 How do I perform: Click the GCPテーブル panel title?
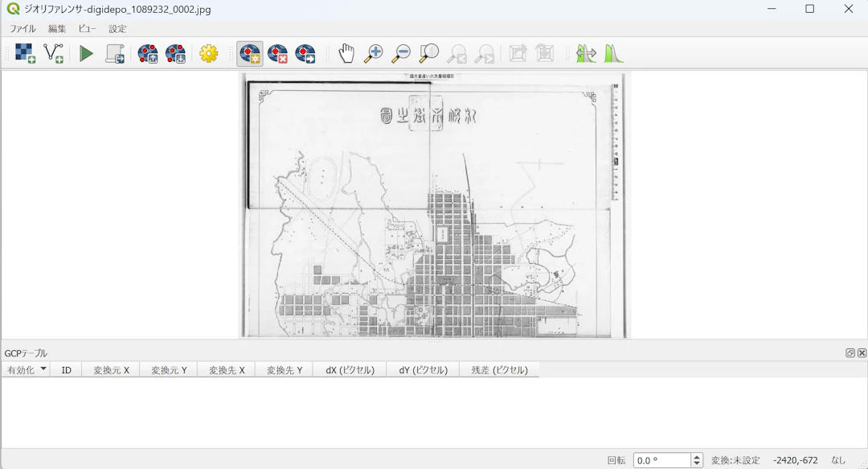[x=26, y=353]
